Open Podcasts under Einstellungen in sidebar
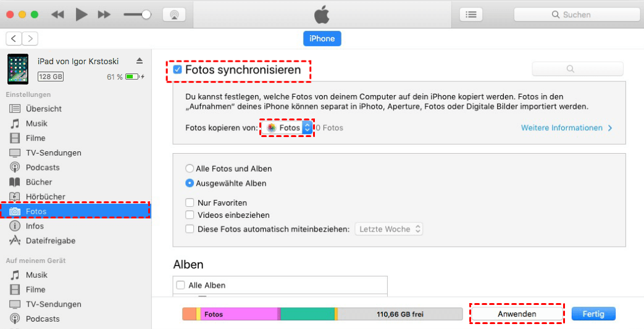The image size is (644, 329). [43, 167]
